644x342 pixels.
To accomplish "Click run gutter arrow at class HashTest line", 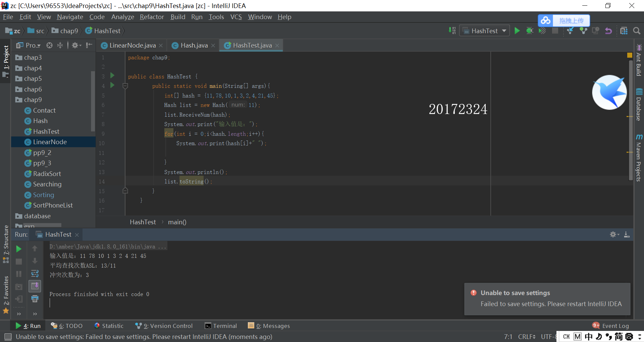I will pyautogui.click(x=112, y=76).
